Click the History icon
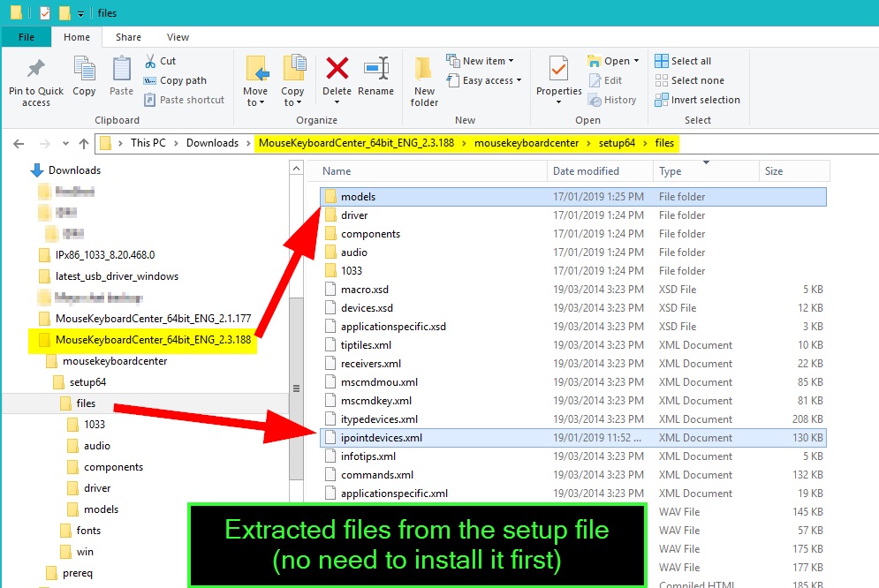This screenshot has width=879, height=588. [x=595, y=101]
